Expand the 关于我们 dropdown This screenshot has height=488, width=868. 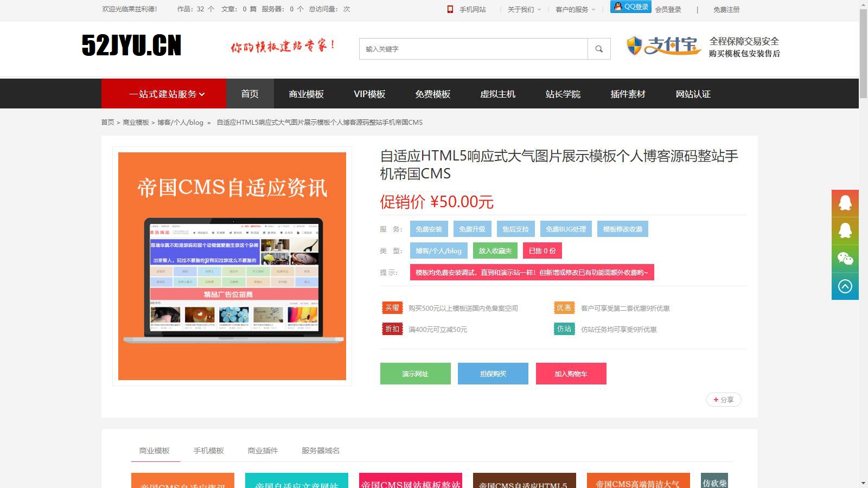[x=524, y=9]
